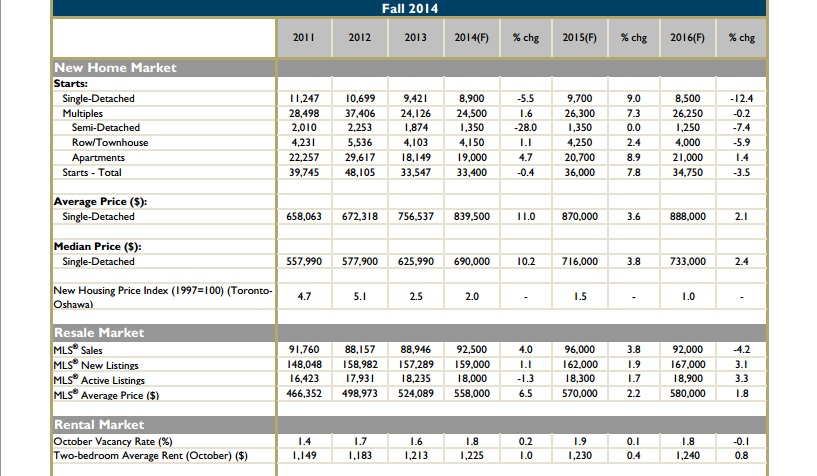Select the 2013 average price value 756,537

coord(415,217)
